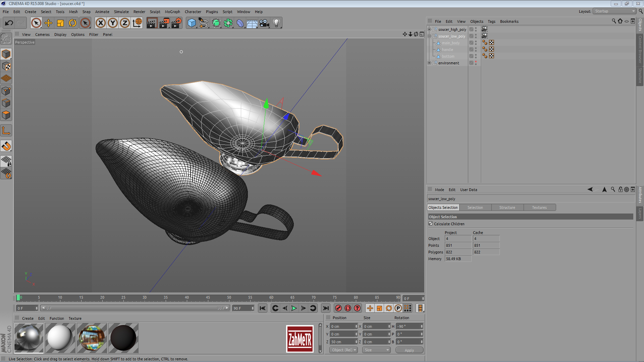This screenshot has height=362, width=644.
Task: Select the Rotate tool icon
Action: [x=72, y=23]
